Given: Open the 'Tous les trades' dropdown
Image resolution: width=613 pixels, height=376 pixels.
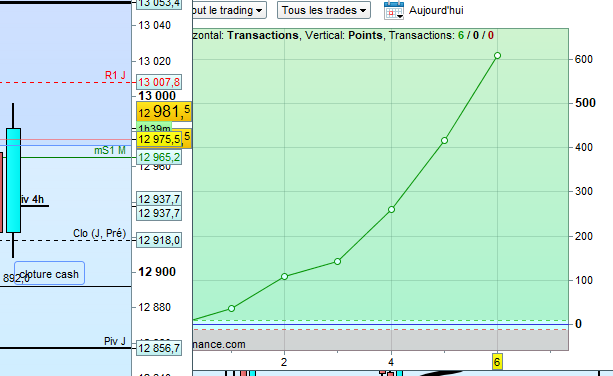Looking at the screenshot, I should (324, 10).
